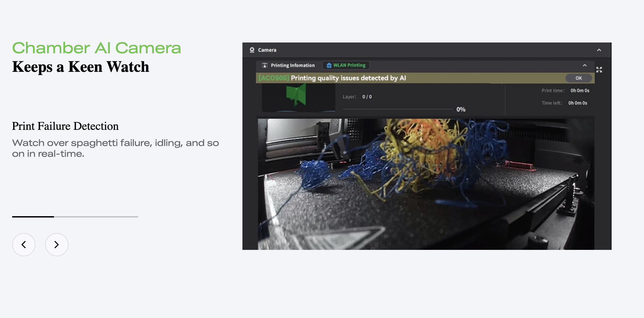The height and width of the screenshot is (318, 644).
Task: Click the Printing Information panel icon
Action: (x=265, y=65)
